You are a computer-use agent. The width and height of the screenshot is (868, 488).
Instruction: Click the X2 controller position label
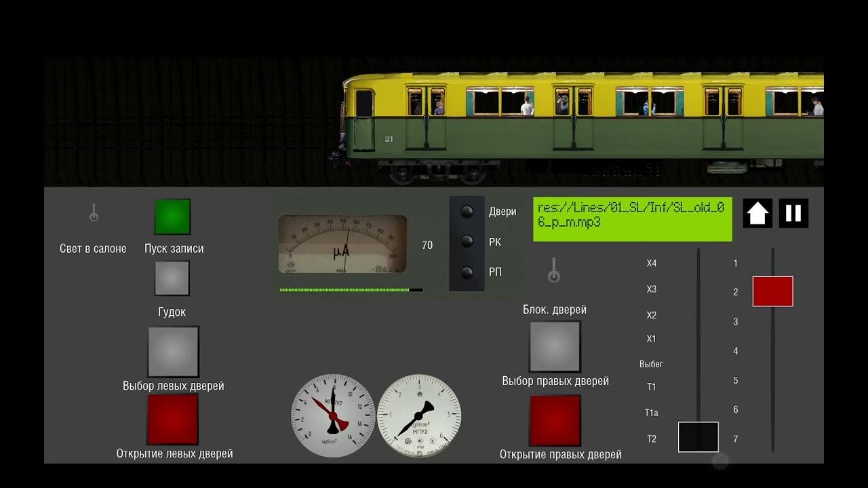click(x=652, y=315)
